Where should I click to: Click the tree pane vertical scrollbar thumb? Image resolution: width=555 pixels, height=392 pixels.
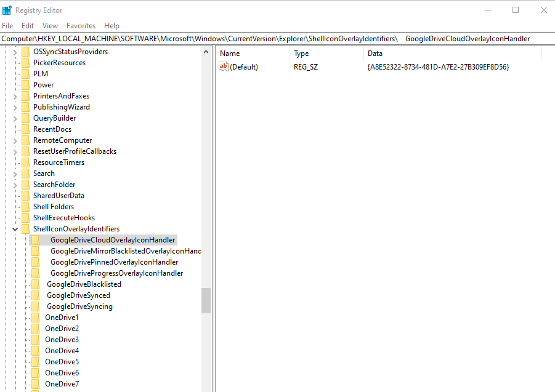[x=206, y=300]
